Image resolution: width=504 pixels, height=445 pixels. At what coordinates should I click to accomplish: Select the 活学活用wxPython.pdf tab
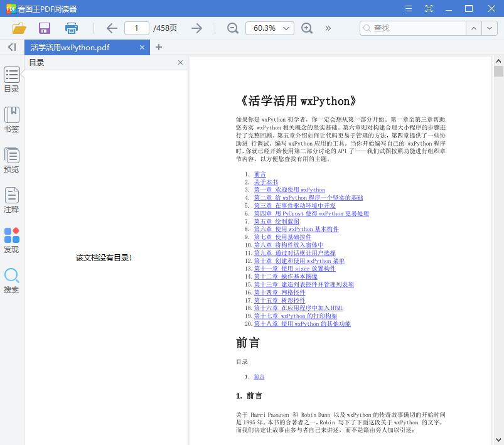coord(78,47)
